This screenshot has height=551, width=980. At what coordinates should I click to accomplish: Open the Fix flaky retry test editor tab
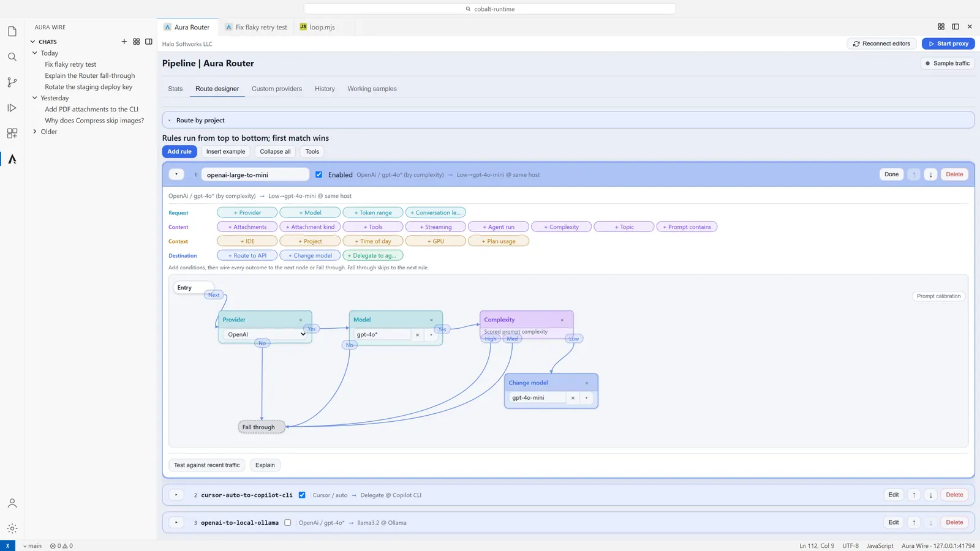pos(256,27)
